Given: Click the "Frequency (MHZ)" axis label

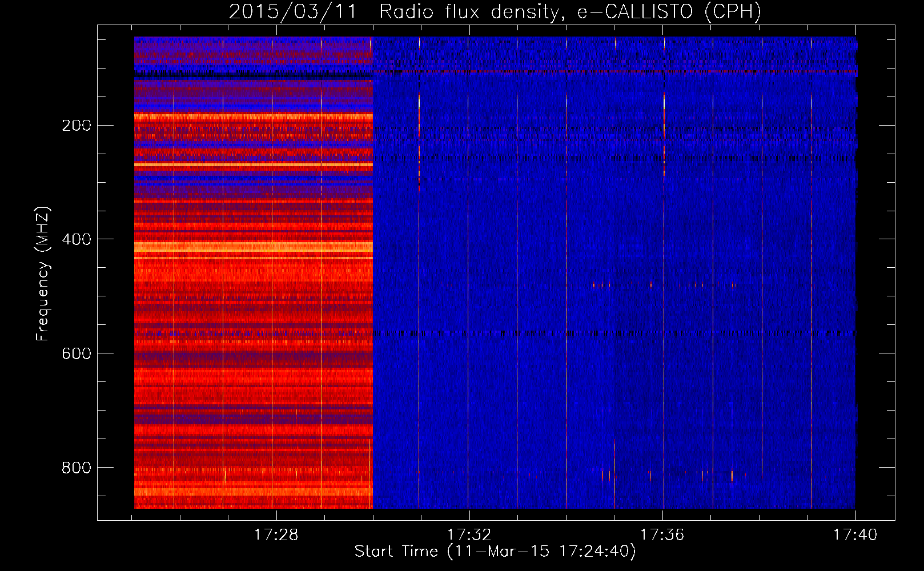Looking at the screenshot, I should pos(43,274).
